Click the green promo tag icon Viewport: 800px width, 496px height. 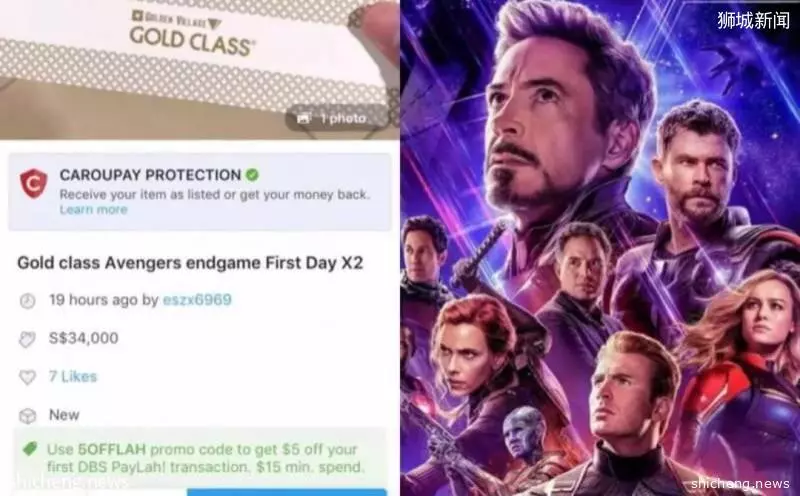pyautogui.click(x=30, y=450)
